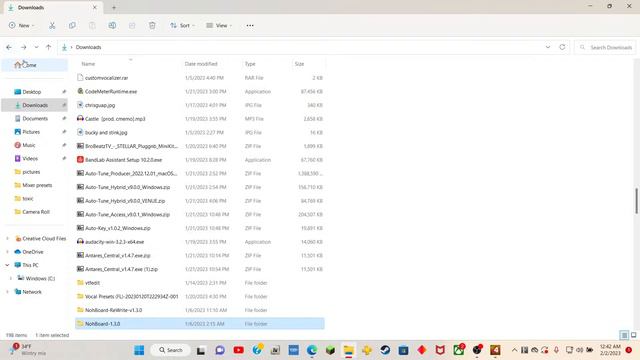Go back with the left arrow
This screenshot has width=640, height=360.
pos(9,47)
